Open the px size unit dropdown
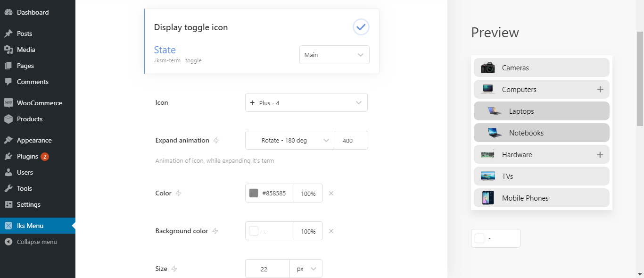Image resolution: width=644 pixels, height=278 pixels. (306, 269)
